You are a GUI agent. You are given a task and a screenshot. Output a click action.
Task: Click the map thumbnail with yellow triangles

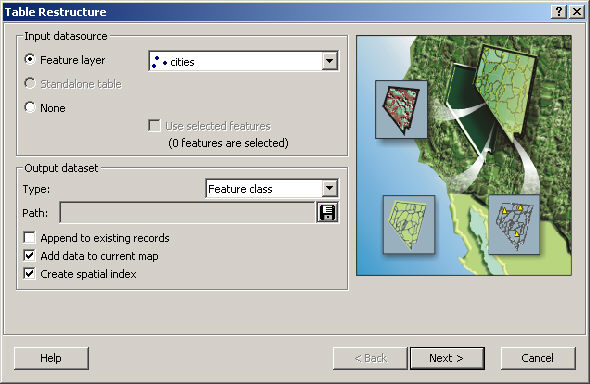514,225
